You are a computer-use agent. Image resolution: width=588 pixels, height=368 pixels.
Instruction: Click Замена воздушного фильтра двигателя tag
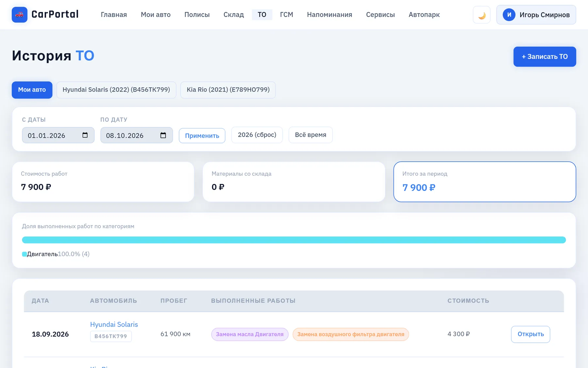tap(351, 334)
